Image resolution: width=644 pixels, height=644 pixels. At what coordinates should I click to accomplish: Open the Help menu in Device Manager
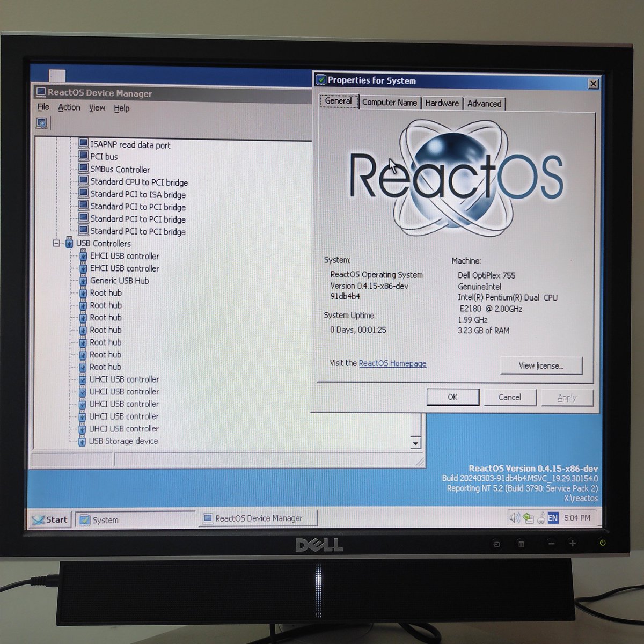coord(122,108)
